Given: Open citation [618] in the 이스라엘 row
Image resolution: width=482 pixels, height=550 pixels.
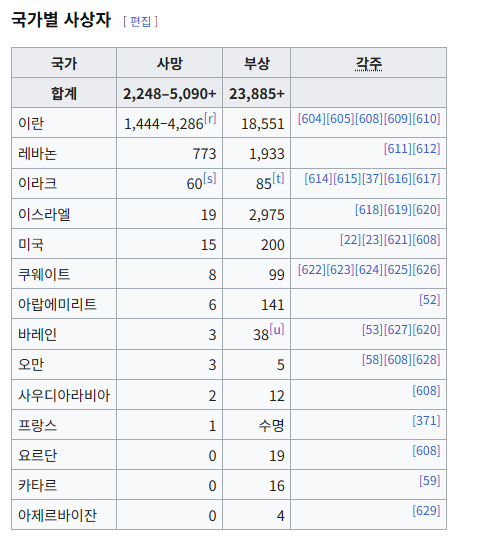Looking at the screenshot, I should [369, 209].
